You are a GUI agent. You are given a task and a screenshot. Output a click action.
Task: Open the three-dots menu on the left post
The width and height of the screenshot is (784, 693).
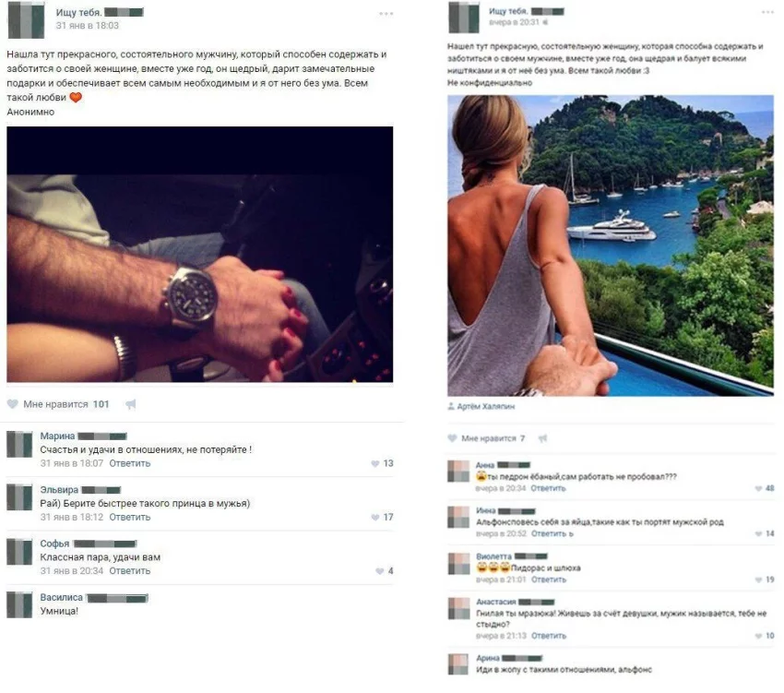tap(386, 14)
